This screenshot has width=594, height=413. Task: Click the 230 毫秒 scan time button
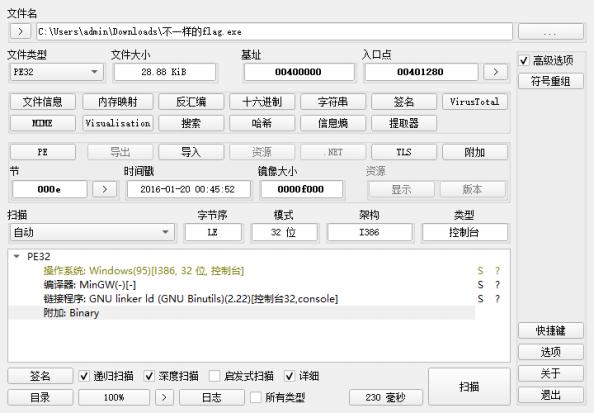[x=386, y=397]
